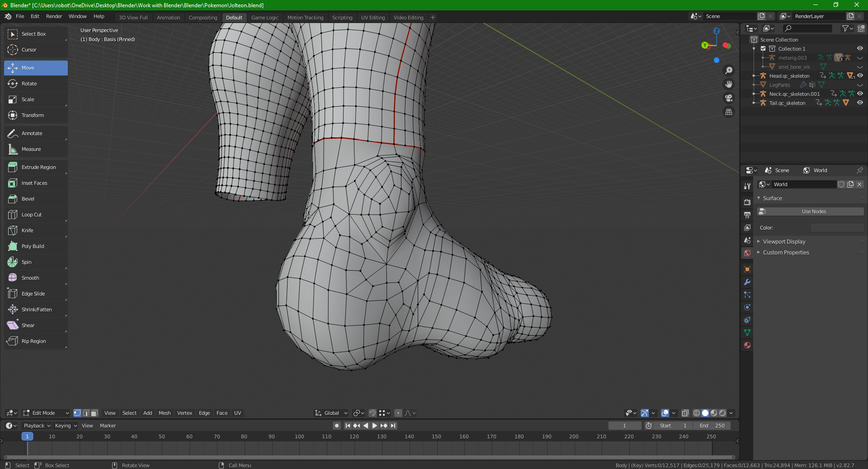The height and width of the screenshot is (469, 868).
Task: Jump to the end frame
Action: pyautogui.click(x=393, y=426)
